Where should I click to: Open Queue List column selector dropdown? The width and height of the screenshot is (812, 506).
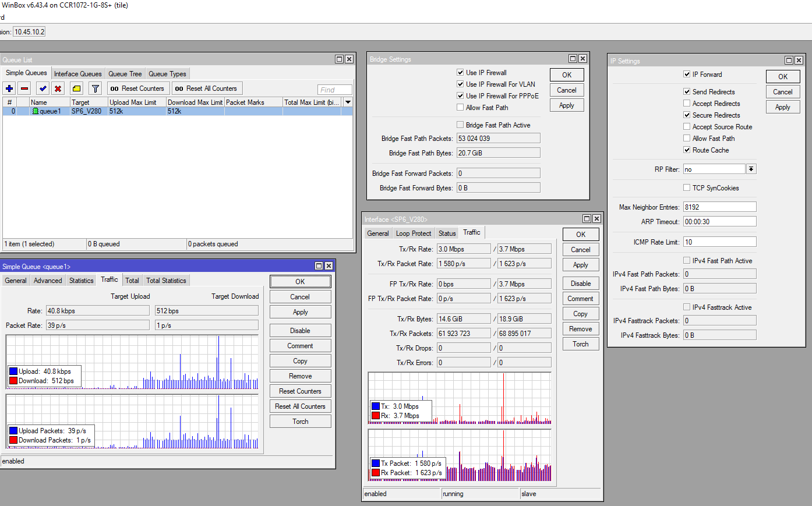click(x=348, y=102)
